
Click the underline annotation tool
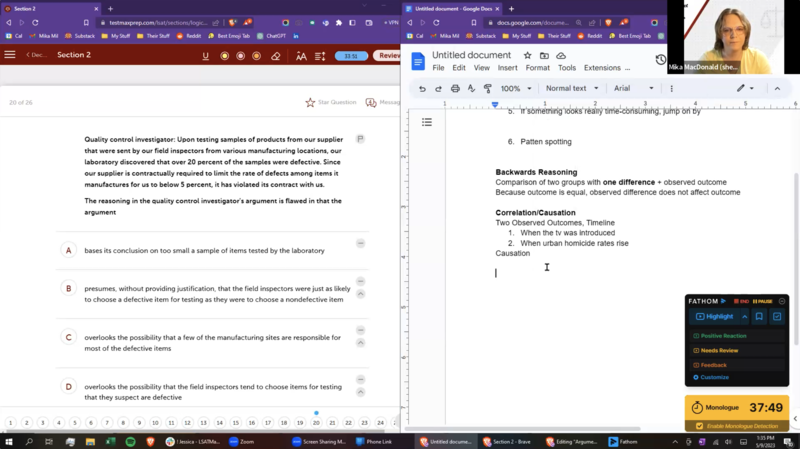tap(205, 56)
